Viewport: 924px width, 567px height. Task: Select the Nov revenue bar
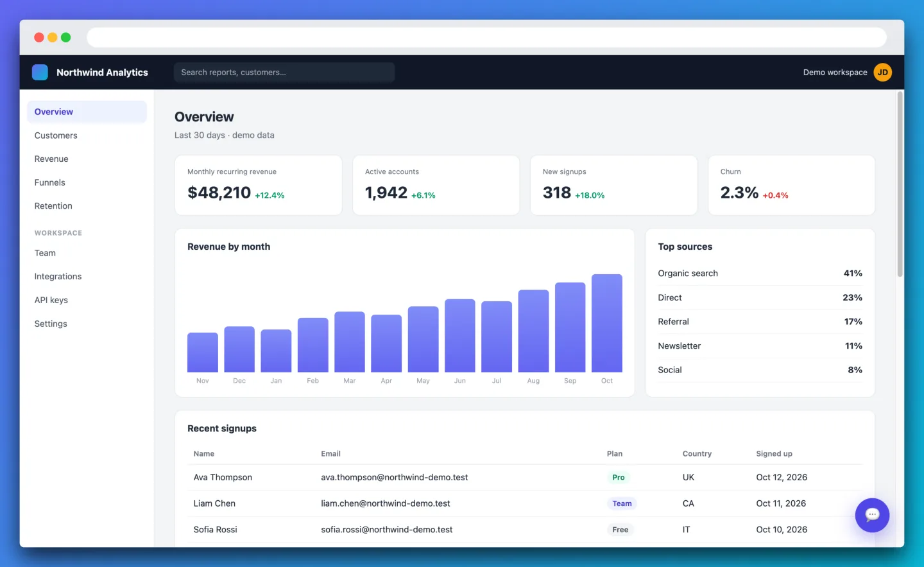[203, 353]
